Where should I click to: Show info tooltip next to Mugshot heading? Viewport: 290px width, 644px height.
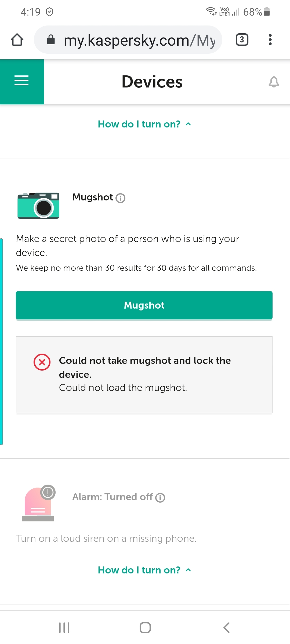click(120, 198)
